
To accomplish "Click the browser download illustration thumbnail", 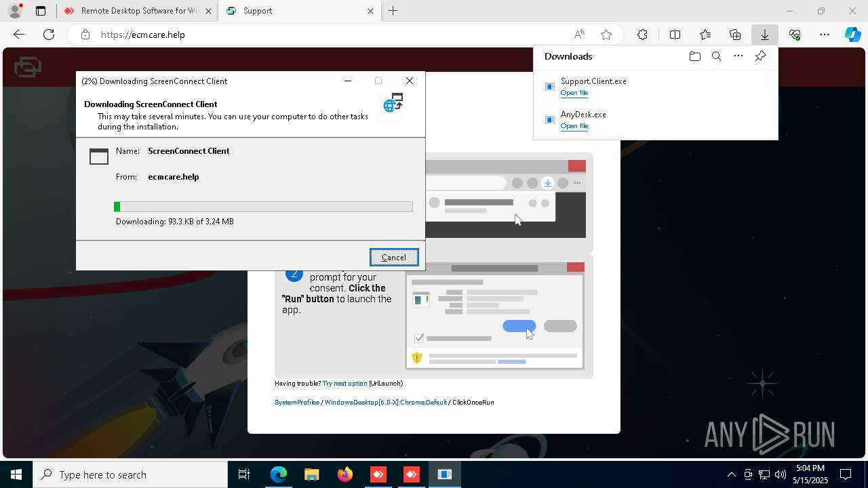I will click(505, 199).
